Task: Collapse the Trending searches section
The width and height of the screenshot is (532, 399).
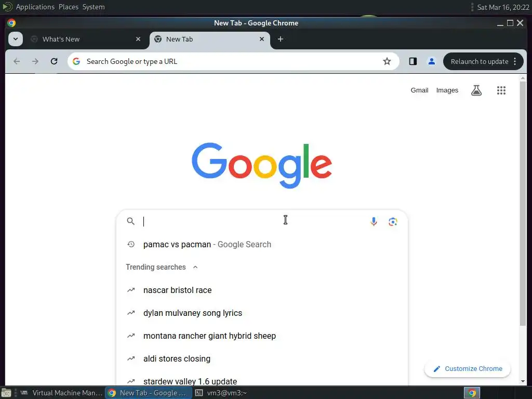Action: (195, 267)
